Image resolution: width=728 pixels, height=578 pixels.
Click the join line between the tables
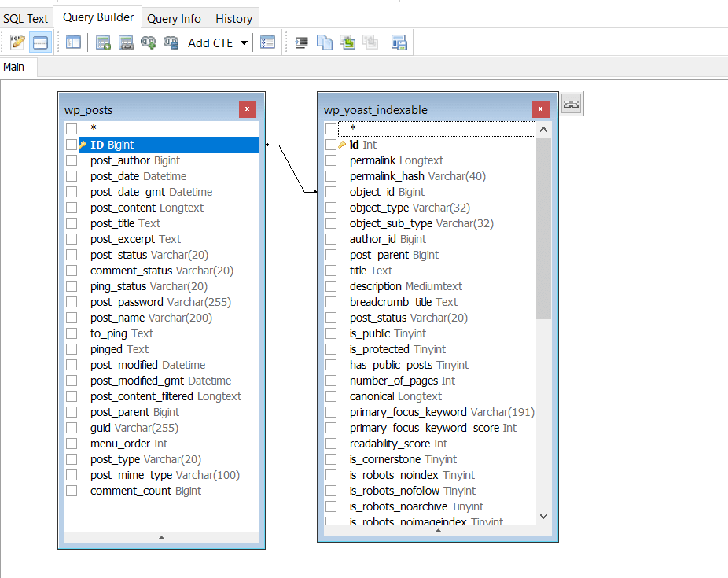point(292,168)
